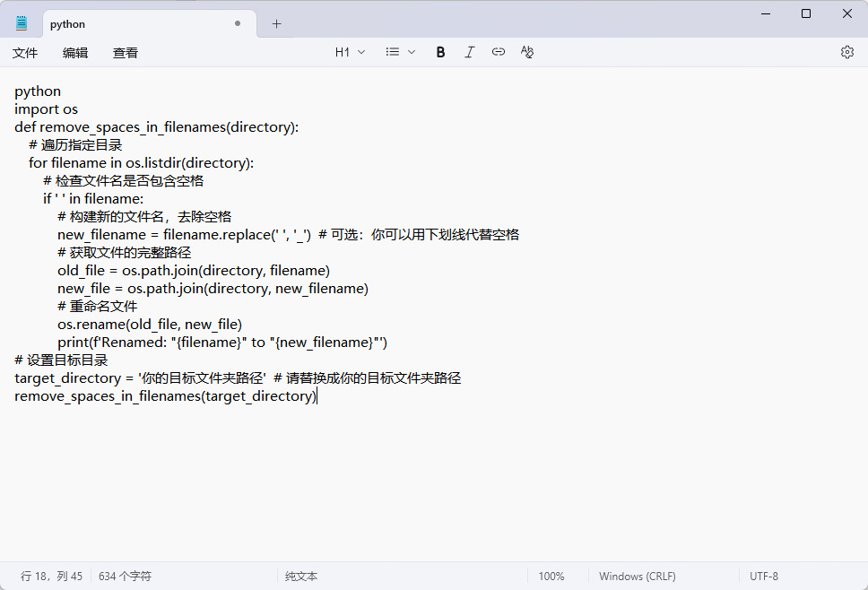The height and width of the screenshot is (590, 868).
Task: Open the 编辑 menu
Action: point(75,53)
